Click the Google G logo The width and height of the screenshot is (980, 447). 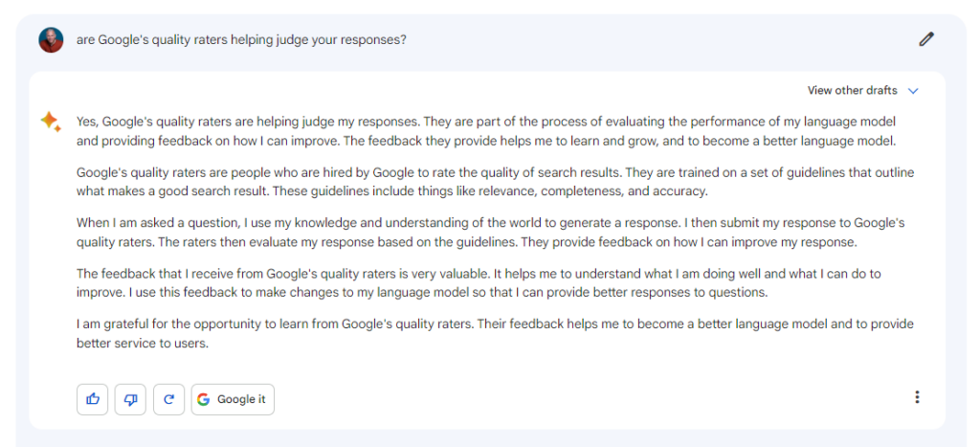tap(203, 399)
